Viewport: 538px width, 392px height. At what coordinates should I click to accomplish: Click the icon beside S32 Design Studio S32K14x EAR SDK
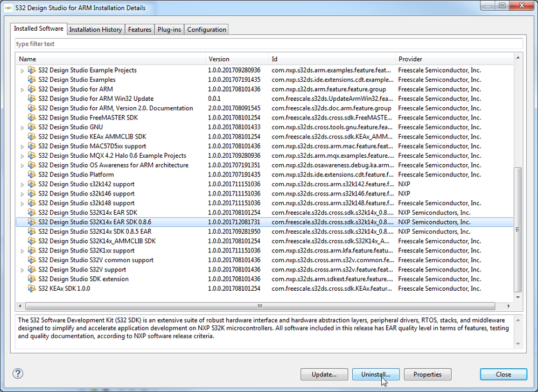tap(32, 213)
